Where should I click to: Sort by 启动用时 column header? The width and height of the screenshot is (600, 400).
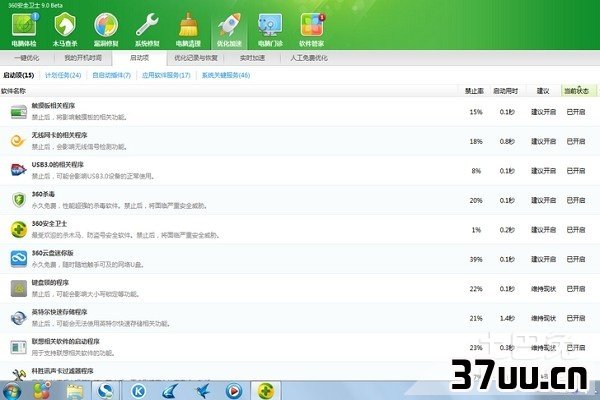pyautogui.click(x=505, y=91)
